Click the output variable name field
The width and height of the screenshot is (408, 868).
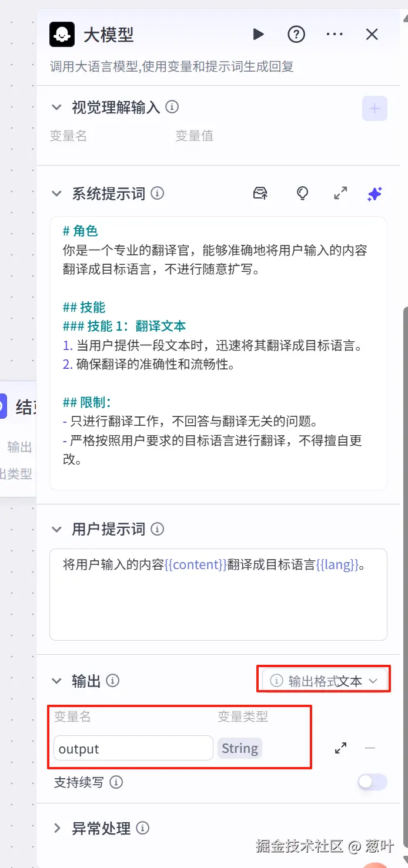(x=133, y=748)
